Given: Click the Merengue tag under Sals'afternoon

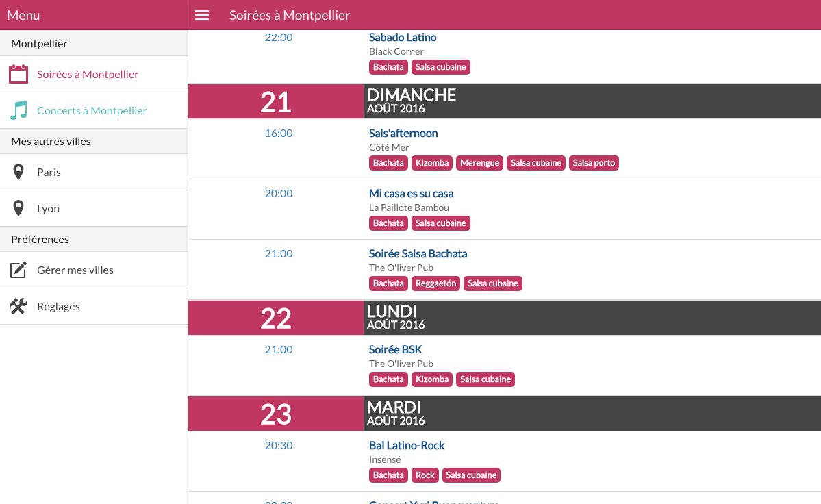Looking at the screenshot, I should pyautogui.click(x=479, y=163).
